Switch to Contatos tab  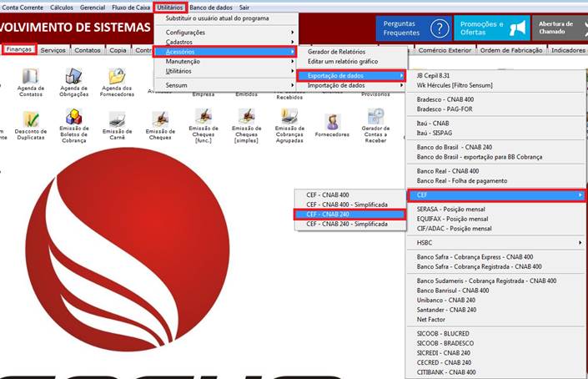(88, 50)
